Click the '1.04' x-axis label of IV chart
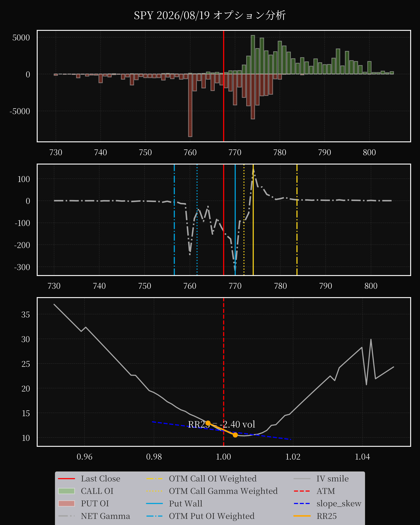The width and height of the screenshot is (420, 525). (x=362, y=457)
